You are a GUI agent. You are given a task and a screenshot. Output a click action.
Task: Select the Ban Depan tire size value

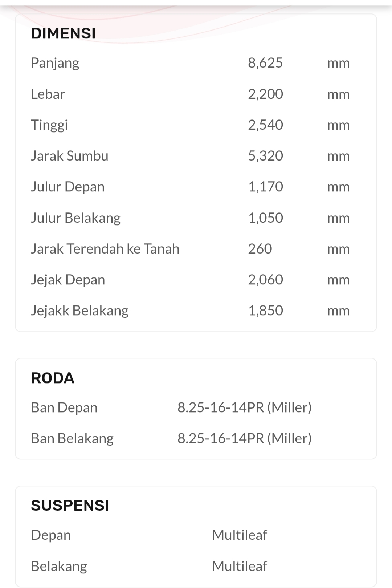pyautogui.click(x=244, y=407)
